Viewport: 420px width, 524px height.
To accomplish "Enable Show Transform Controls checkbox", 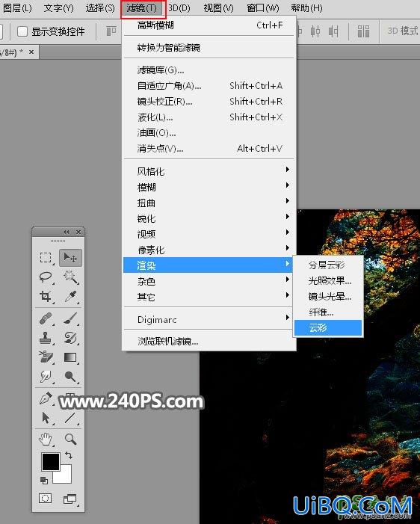I will pyautogui.click(x=22, y=31).
